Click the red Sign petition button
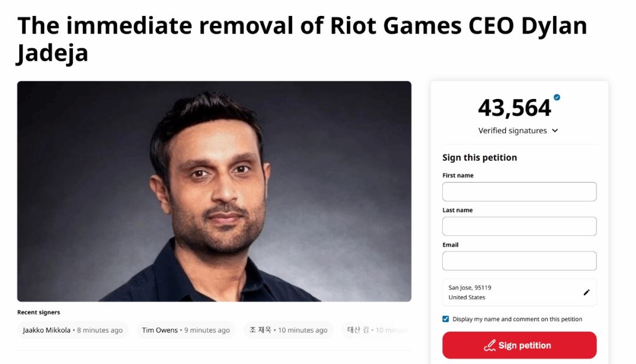This screenshot has height=364, width=636. click(x=519, y=345)
